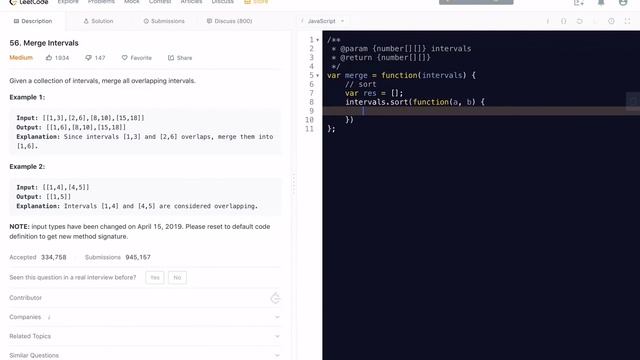Expand the Companies section
640x360 pixels.
click(x=145, y=317)
